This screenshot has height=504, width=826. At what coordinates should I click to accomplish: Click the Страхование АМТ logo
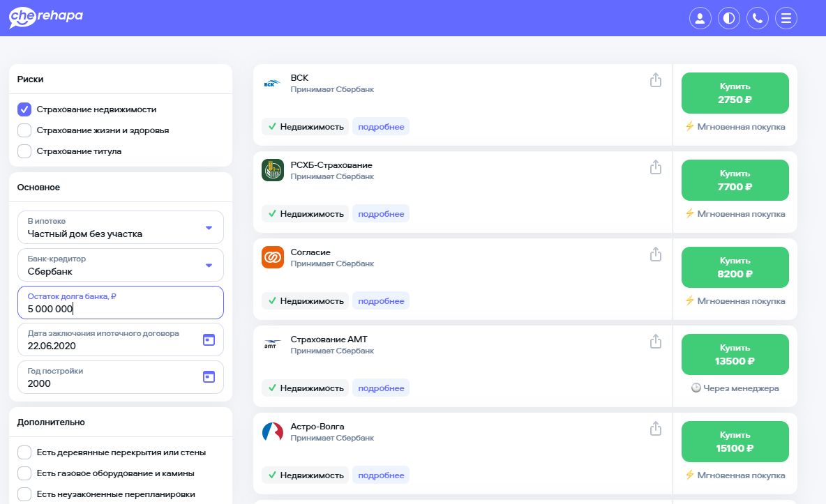[x=272, y=344]
